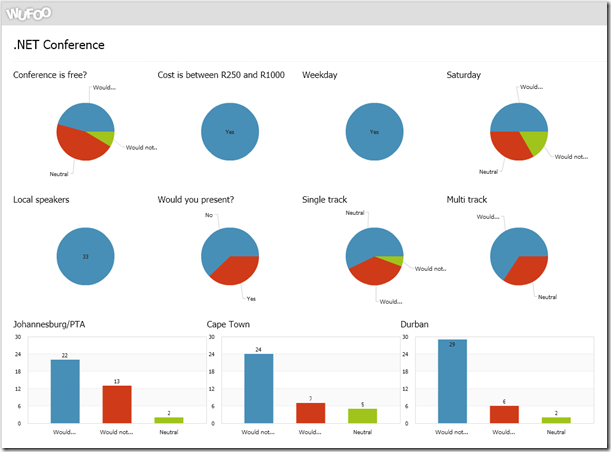Image resolution: width=611 pixels, height=452 pixels.
Task: Click the Single track chart title
Action: (324, 200)
